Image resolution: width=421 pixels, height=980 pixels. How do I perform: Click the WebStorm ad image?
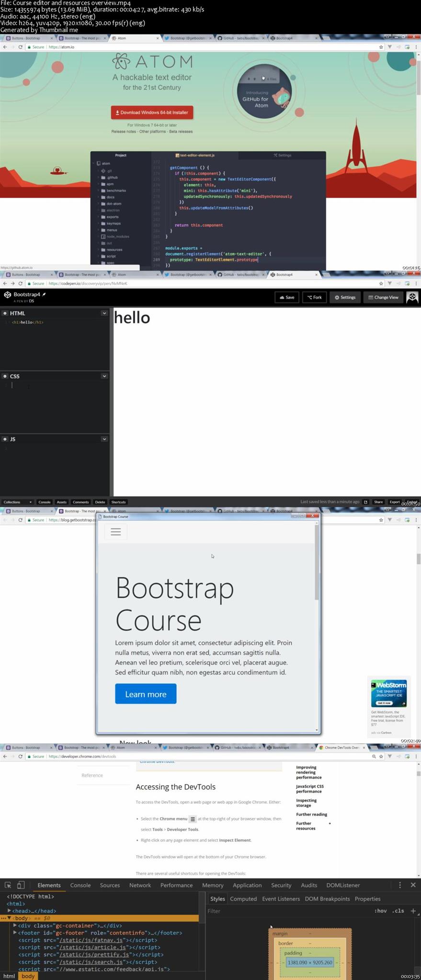[x=389, y=693]
